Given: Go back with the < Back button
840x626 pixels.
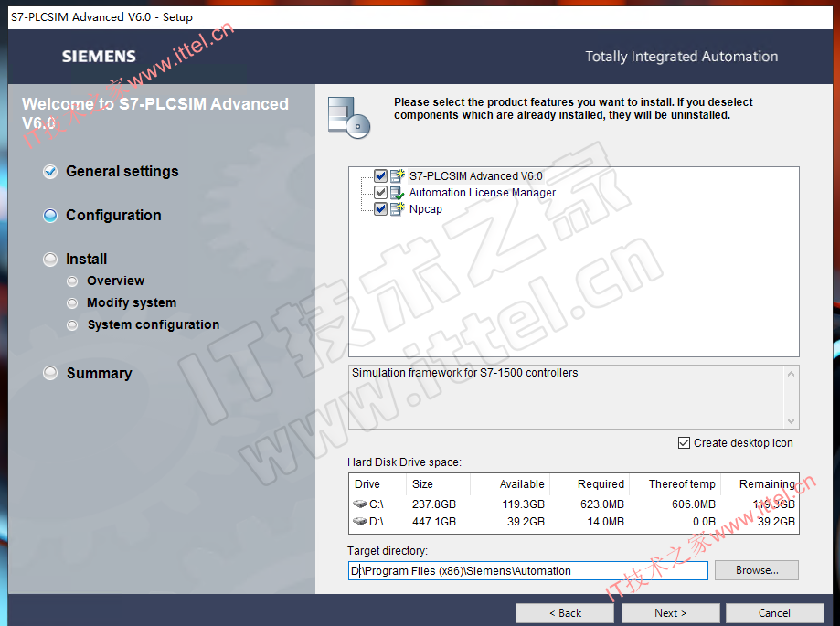Looking at the screenshot, I should [565, 613].
